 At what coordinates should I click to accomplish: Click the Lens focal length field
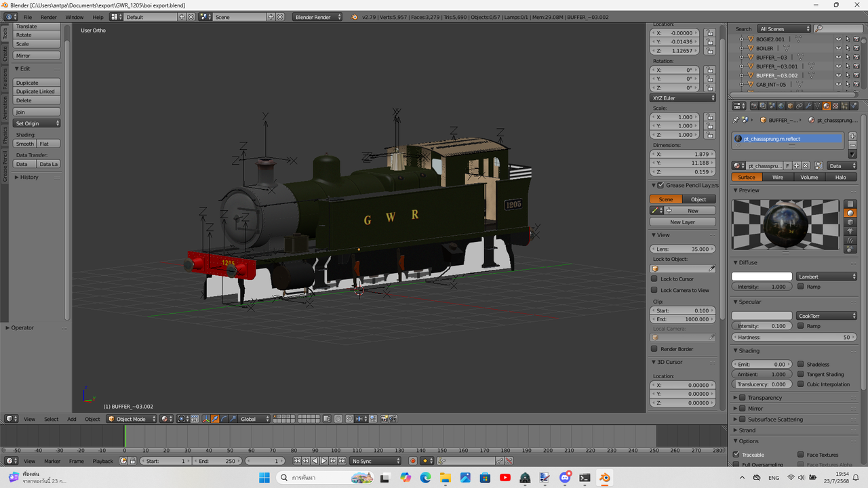[683, 249]
